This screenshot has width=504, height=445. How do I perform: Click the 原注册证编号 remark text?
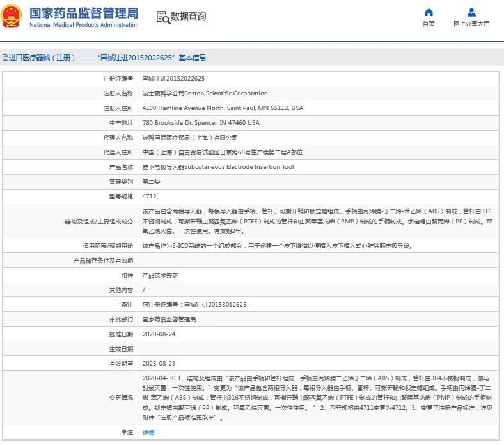(x=194, y=305)
